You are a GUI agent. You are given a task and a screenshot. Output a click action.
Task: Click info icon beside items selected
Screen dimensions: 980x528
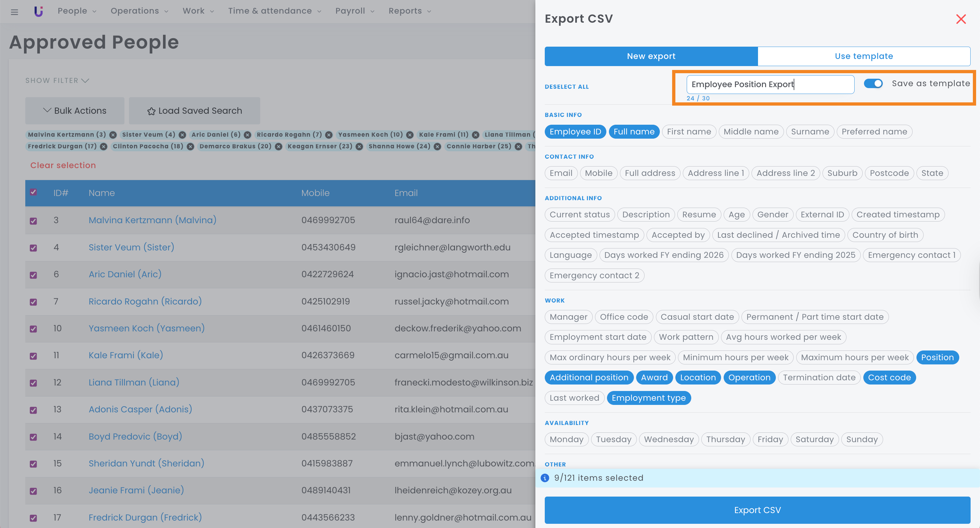pyautogui.click(x=545, y=478)
